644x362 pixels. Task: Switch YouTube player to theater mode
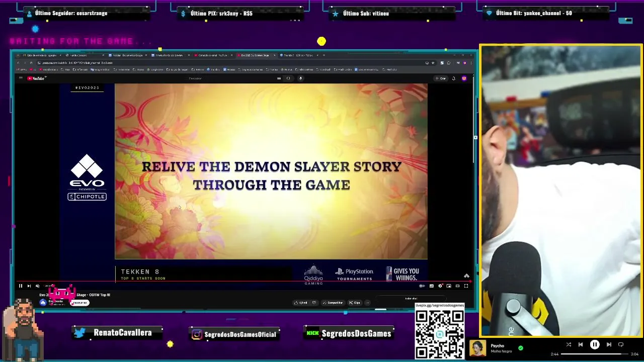point(457,286)
